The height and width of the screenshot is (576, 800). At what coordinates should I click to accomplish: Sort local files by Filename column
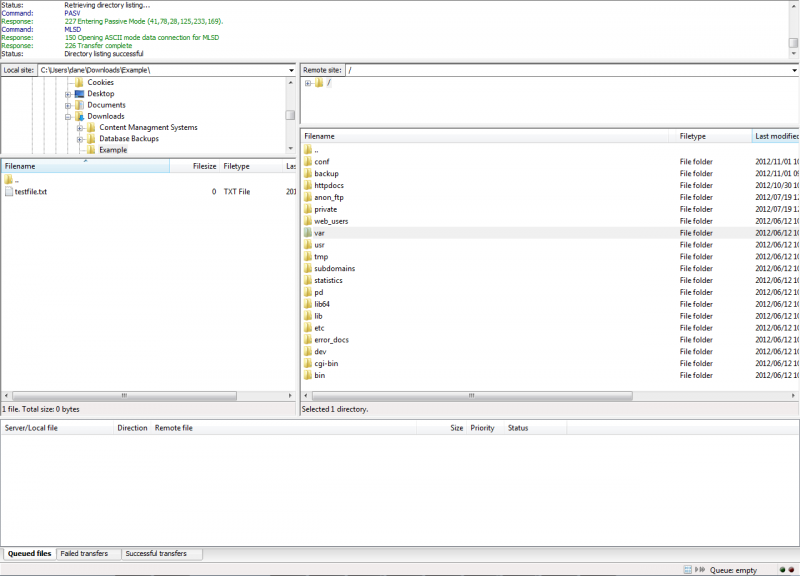coord(86,166)
